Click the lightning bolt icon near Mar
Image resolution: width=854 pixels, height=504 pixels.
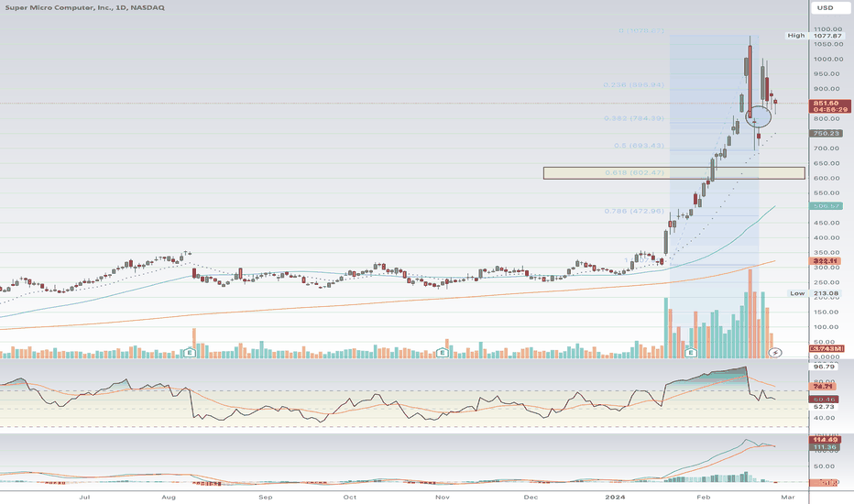click(x=775, y=353)
